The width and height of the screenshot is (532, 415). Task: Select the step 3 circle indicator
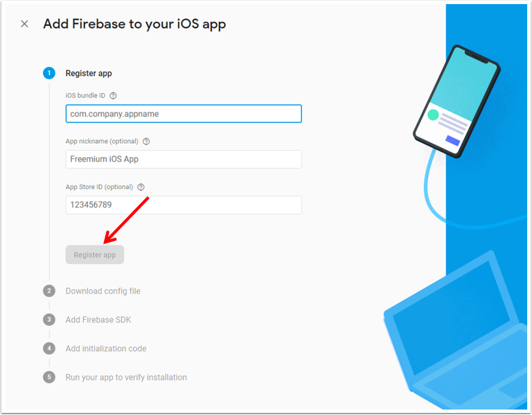(x=49, y=320)
